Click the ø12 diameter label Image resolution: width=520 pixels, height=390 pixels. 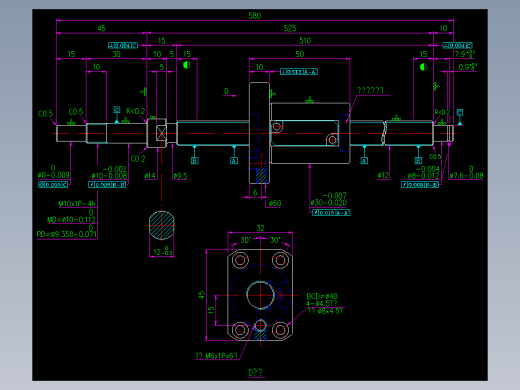click(383, 175)
